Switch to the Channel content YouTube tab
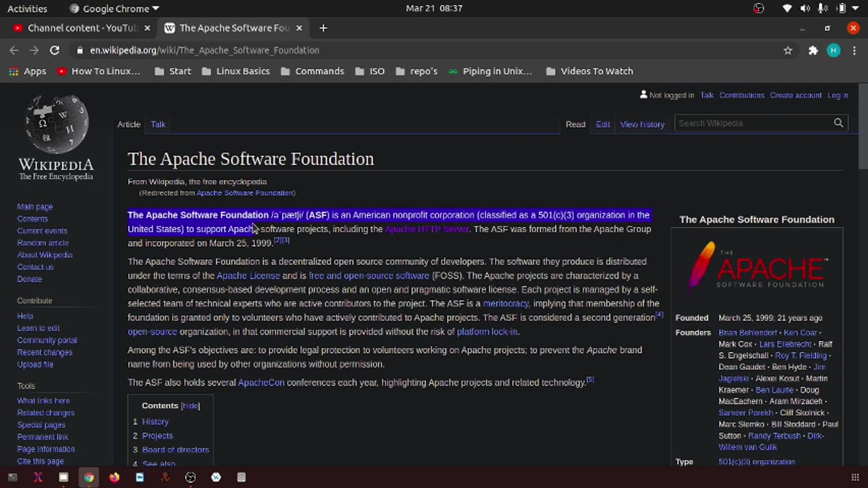Screen dimensions: 868x488 tap(82, 28)
